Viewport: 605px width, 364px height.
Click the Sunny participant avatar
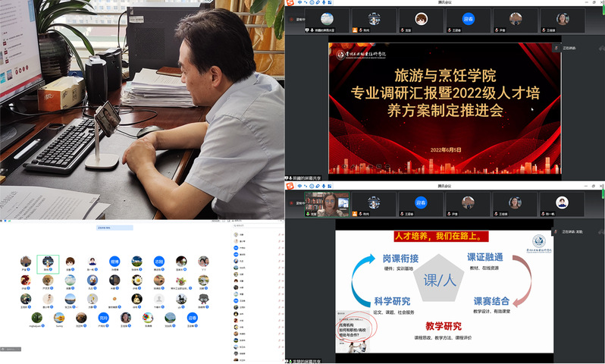click(x=58, y=318)
